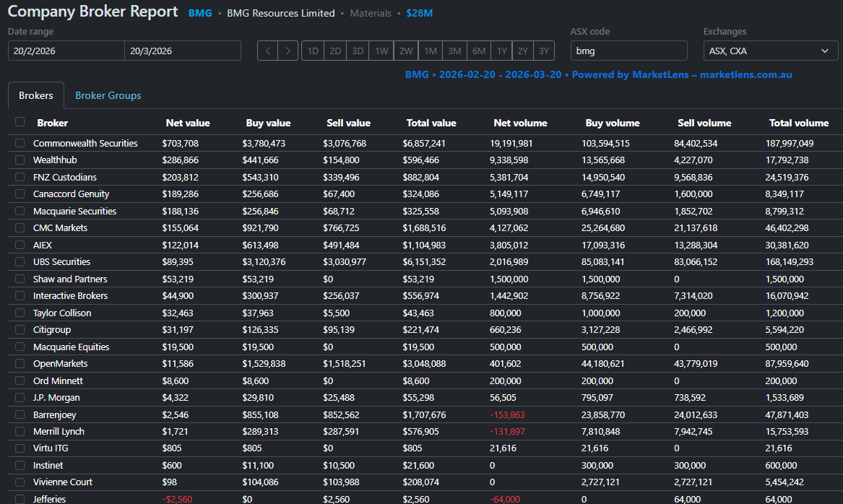Sort by the Broker column header
Screen dimensions: 843x504
[x=52, y=123]
